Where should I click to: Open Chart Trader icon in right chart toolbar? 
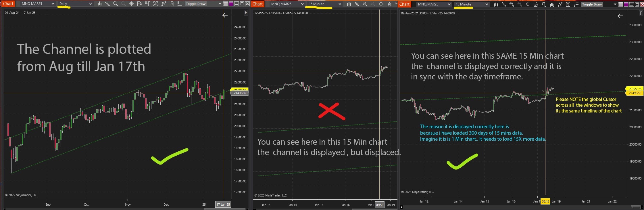pos(544,4)
